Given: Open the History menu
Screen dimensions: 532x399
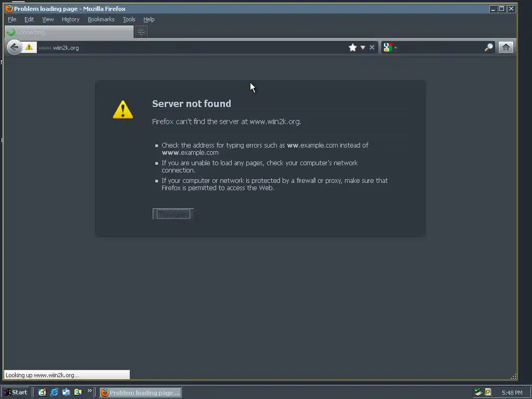Looking at the screenshot, I should [x=71, y=19].
